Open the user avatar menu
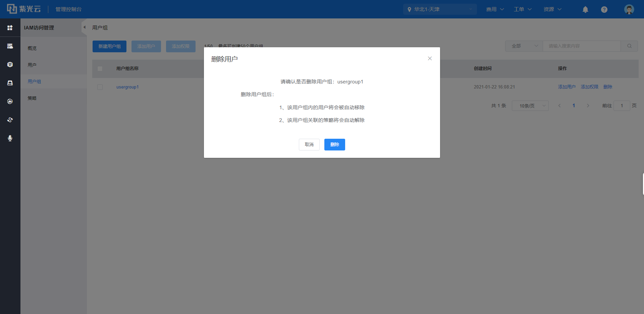Image resolution: width=644 pixels, height=314 pixels. (x=629, y=9)
